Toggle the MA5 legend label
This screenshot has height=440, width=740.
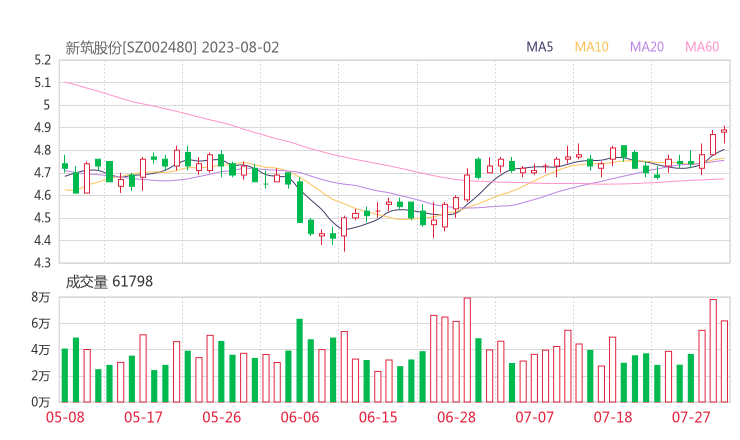pos(540,47)
